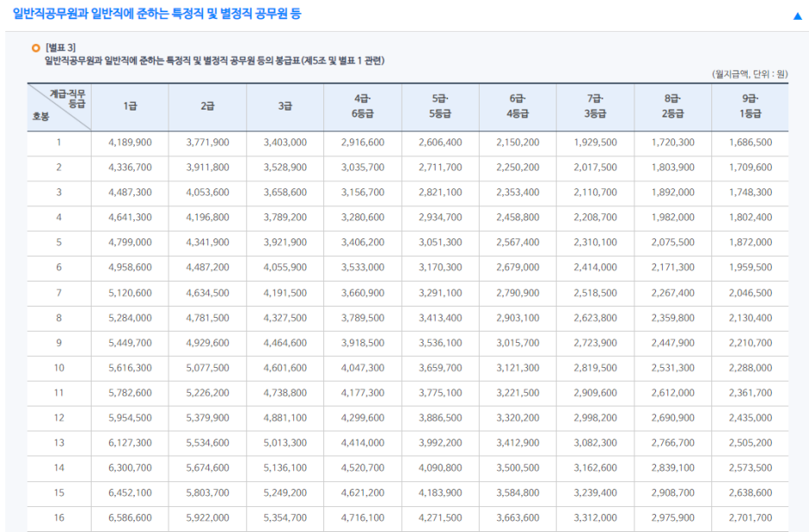
Task: Select cell value 6,452,100
Action: point(130,493)
